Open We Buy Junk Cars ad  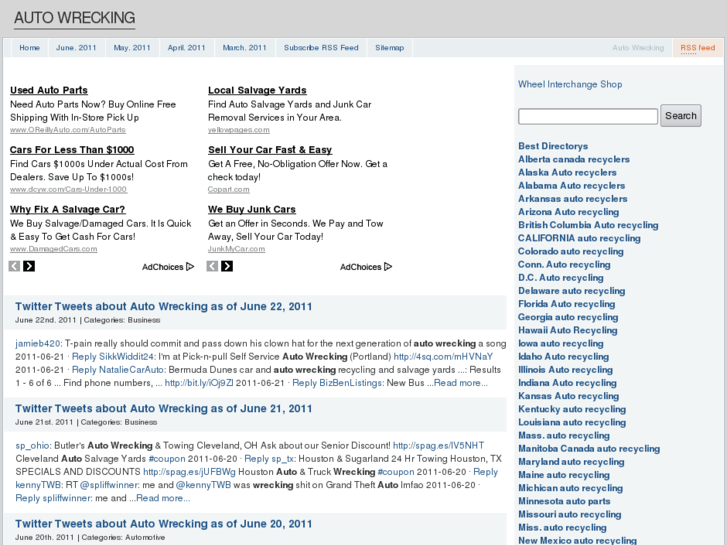tap(252, 210)
